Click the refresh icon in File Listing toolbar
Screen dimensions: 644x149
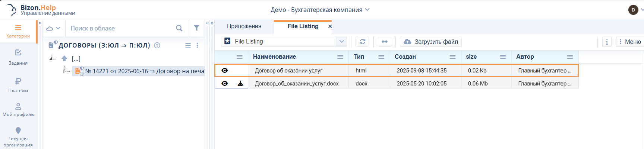tap(362, 42)
